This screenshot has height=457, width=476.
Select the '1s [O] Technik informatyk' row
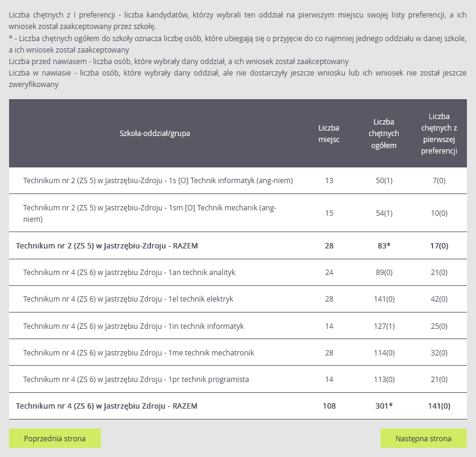pos(158,180)
